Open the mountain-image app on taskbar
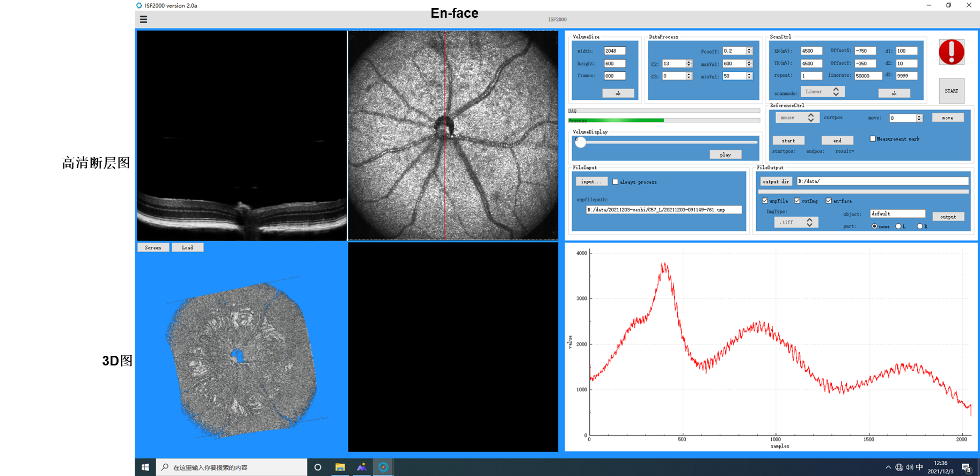The width and height of the screenshot is (980, 476). pos(362,467)
